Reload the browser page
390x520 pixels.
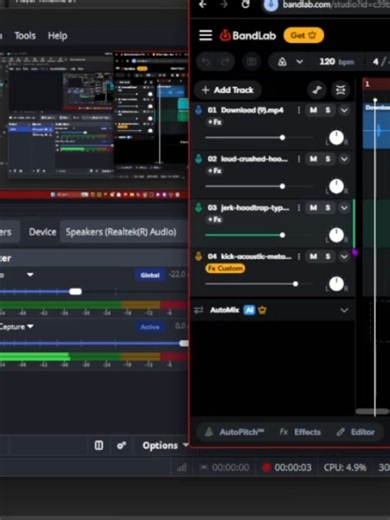coord(245,4)
